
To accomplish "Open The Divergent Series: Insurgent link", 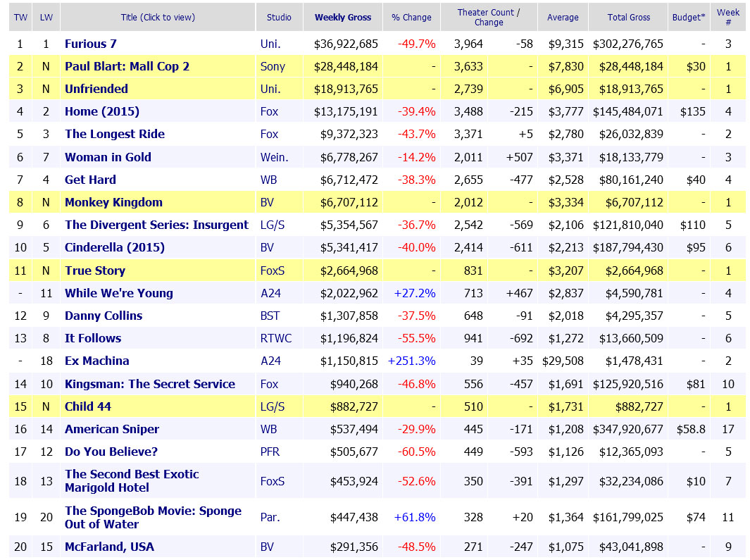I will [156, 225].
